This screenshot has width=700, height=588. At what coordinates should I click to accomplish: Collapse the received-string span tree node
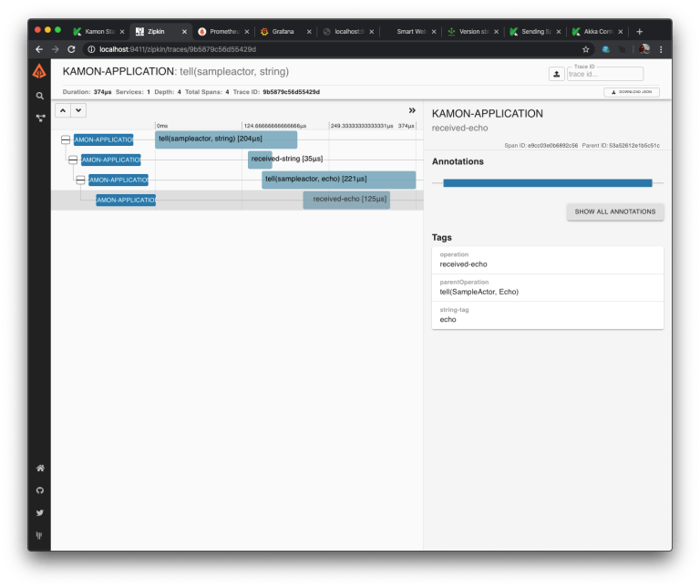tap(73, 160)
